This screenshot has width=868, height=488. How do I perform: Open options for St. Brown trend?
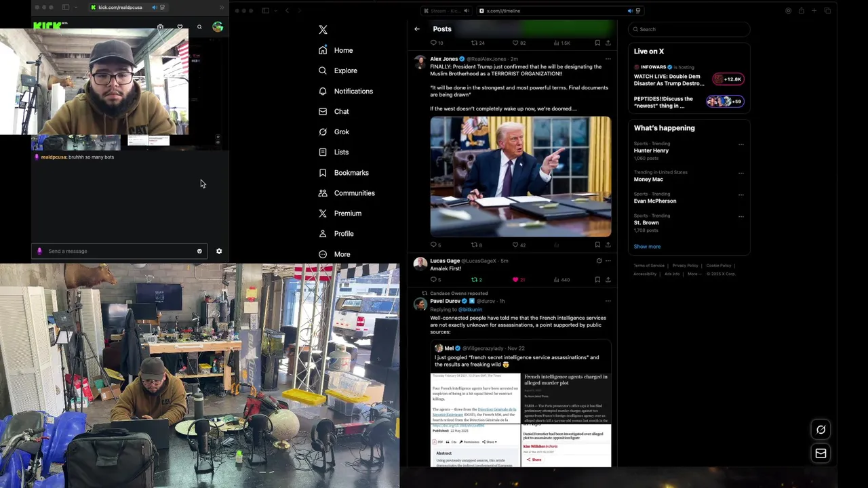coord(741,216)
